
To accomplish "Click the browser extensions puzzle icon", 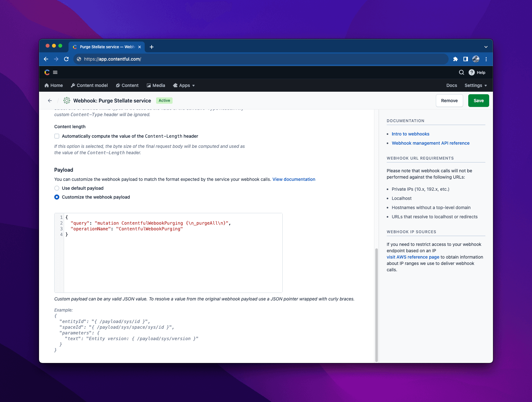I will (x=455, y=59).
